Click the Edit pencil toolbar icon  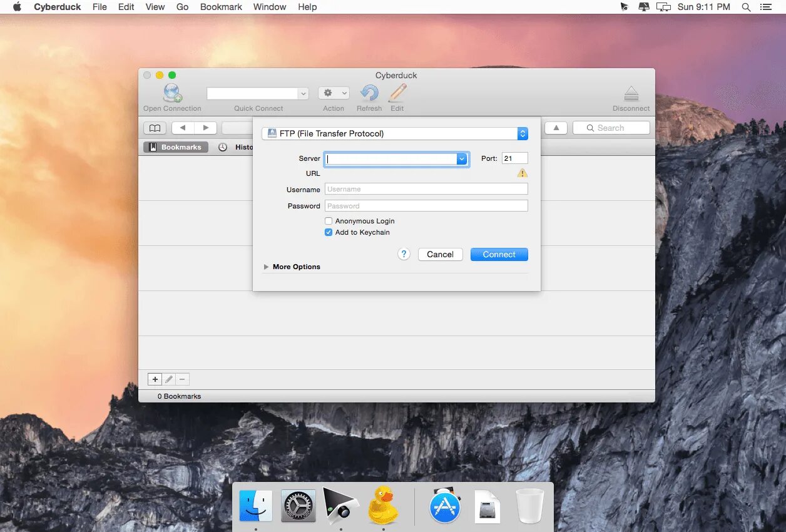click(397, 93)
